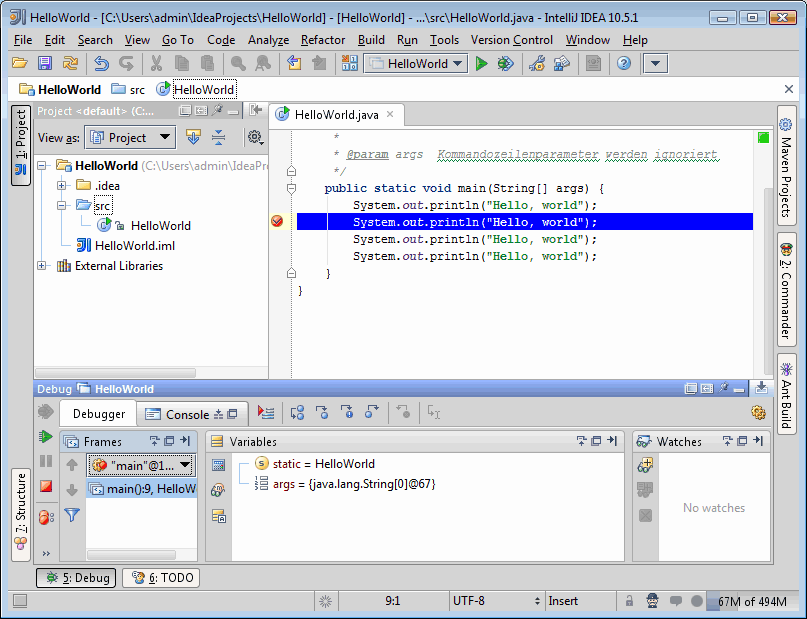The height and width of the screenshot is (619, 807).
Task: Click the Cut scissors icon
Action: pos(156,63)
